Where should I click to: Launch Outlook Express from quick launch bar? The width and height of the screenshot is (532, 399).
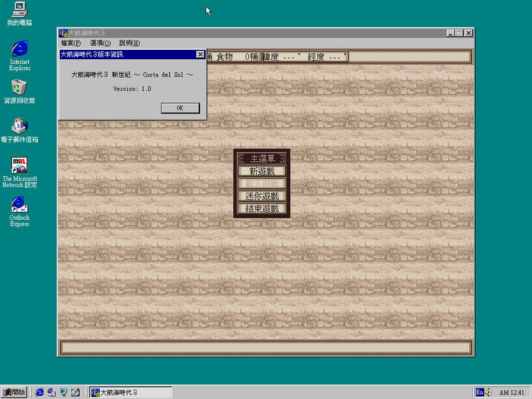tap(52, 392)
